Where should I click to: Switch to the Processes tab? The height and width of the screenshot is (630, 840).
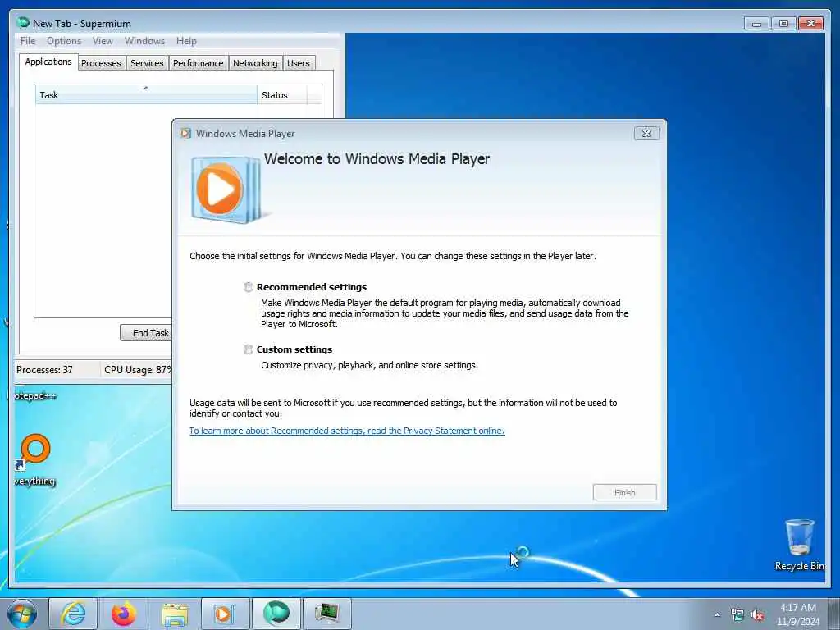(101, 63)
